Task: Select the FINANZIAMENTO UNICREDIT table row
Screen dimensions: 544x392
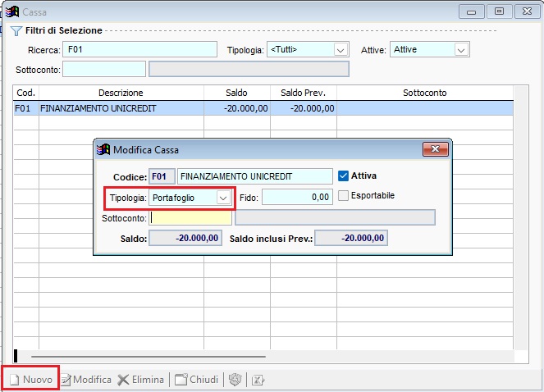Action: point(121,107)
